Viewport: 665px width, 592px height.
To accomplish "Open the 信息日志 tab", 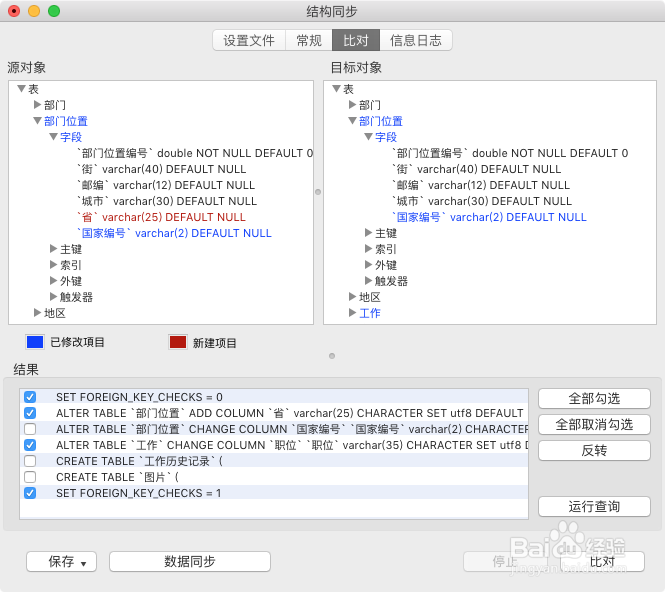I will pyautogui.click(x=416, y=40).
